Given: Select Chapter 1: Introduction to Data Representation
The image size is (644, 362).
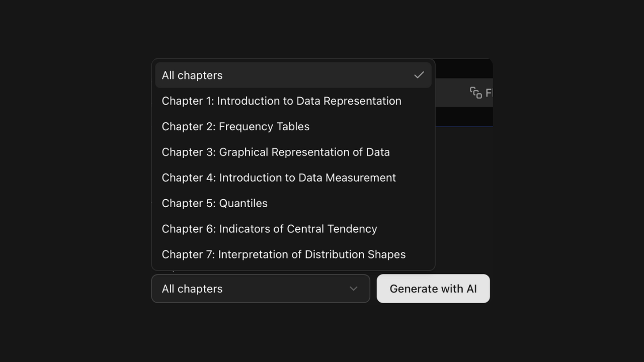Looking at the screenshot, I should point(281,101).
